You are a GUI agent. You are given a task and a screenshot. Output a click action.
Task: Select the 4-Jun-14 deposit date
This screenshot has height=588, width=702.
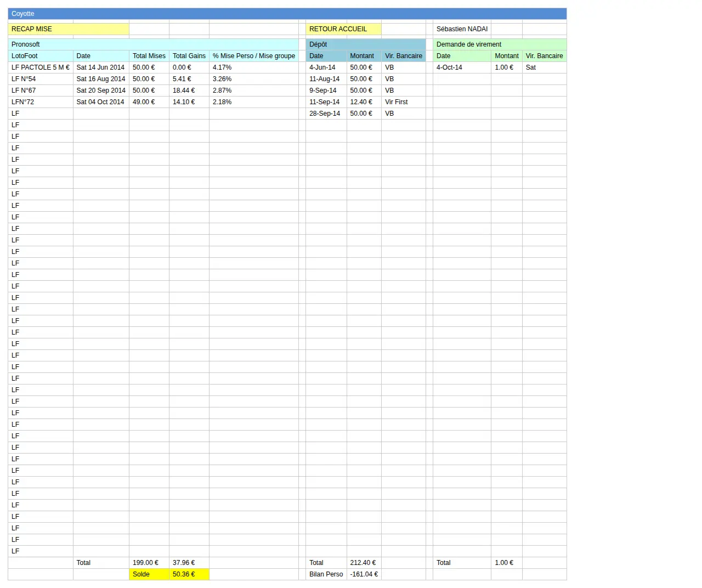click(x=326, y=67)
